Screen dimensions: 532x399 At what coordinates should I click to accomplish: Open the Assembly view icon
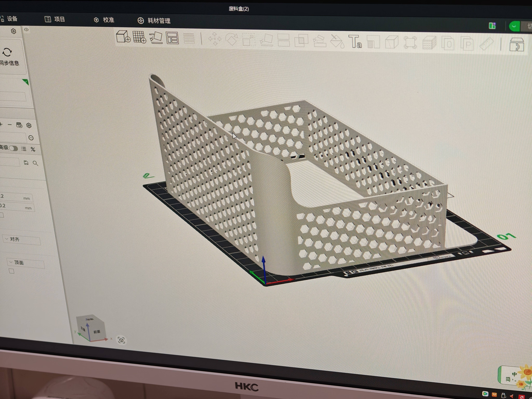517,45
